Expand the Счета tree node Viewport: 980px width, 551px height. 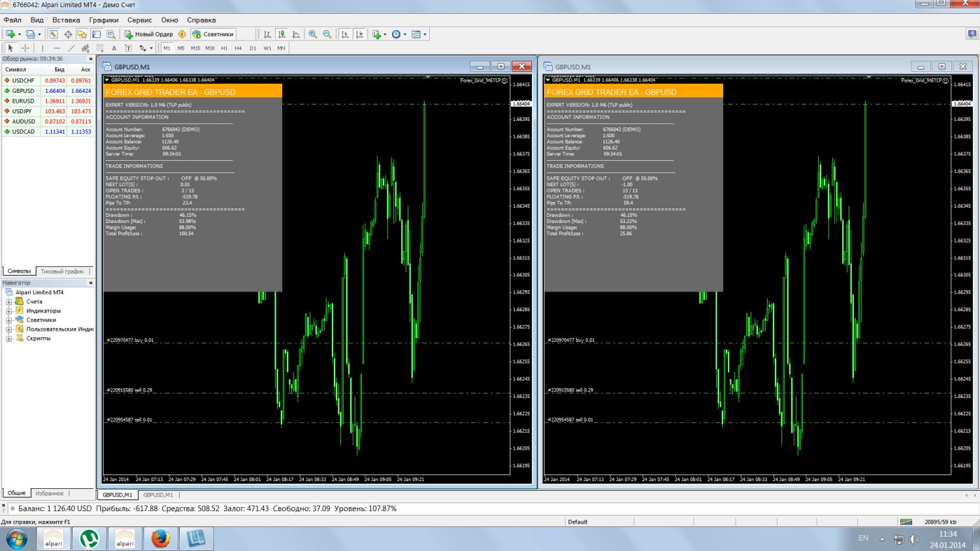9,302
